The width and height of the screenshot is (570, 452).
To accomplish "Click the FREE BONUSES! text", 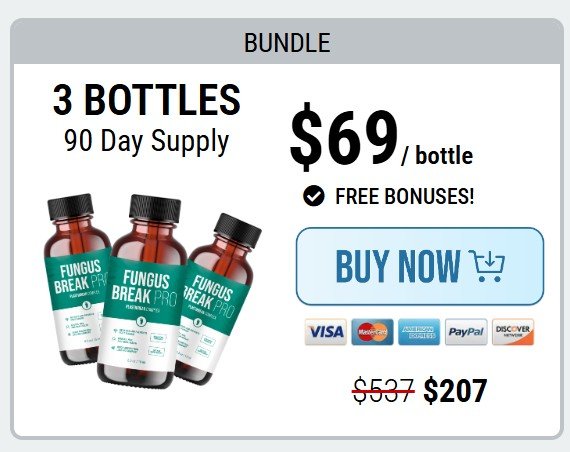I will point(405,196).
